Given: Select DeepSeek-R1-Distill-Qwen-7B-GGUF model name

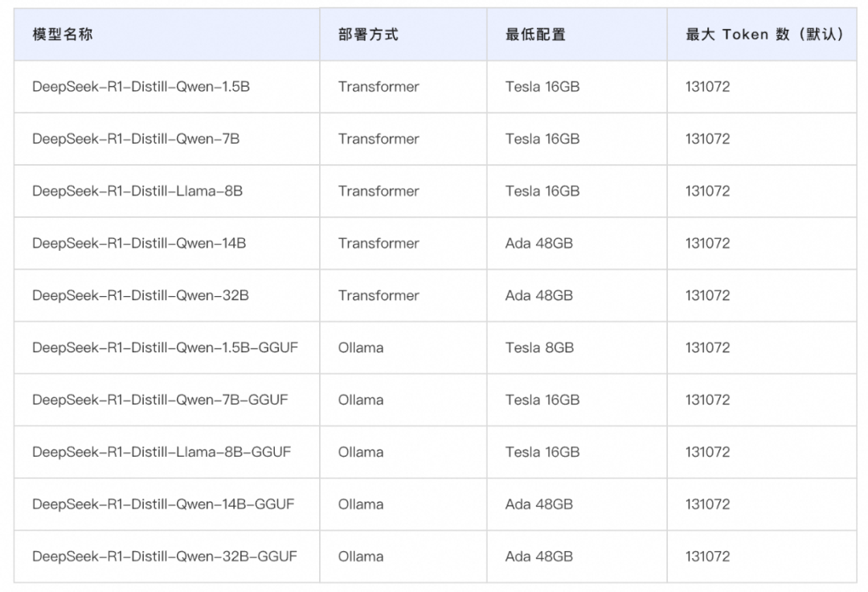Looking at the screenshot, I should point(160,401).
